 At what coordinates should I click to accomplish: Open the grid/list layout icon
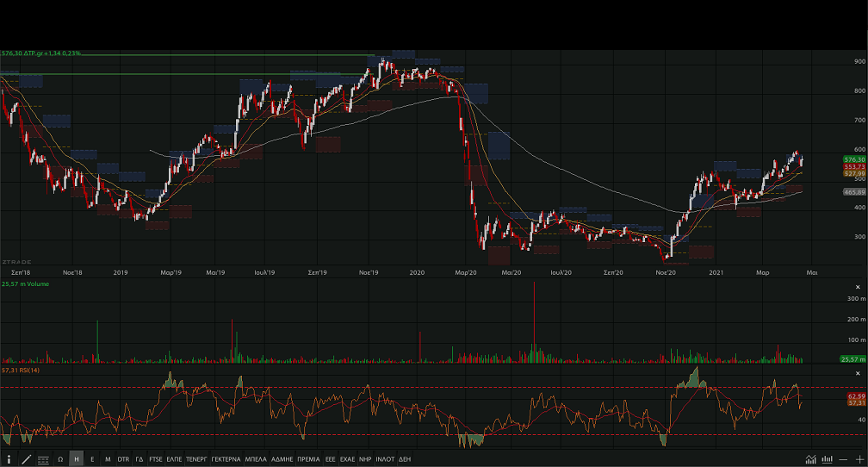click(43, 459)
